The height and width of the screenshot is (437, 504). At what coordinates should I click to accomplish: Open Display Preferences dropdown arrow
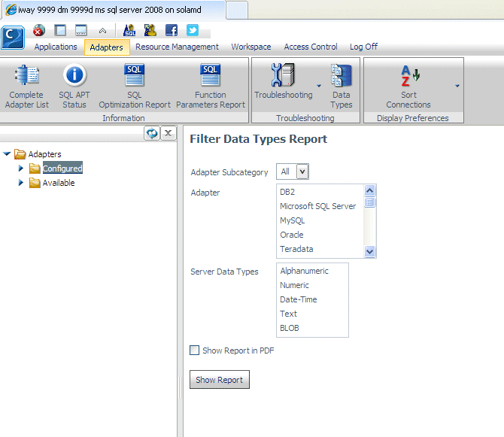[457, 86]
